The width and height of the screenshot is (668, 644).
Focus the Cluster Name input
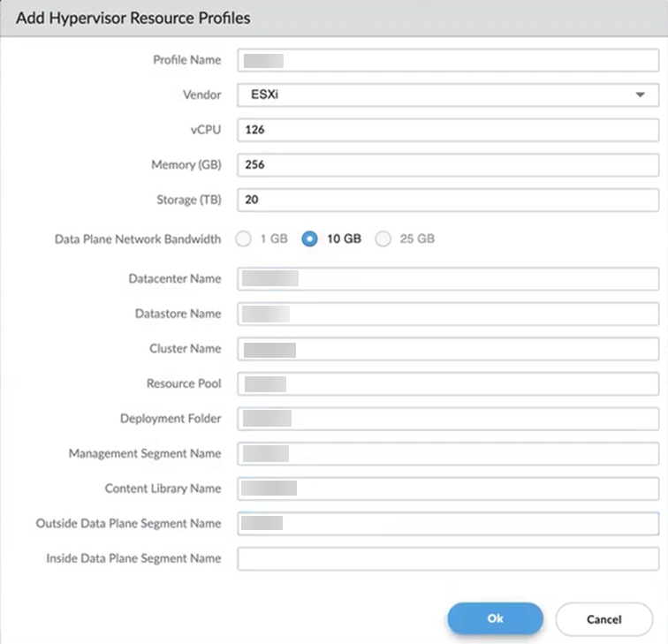tap(447, 349)
